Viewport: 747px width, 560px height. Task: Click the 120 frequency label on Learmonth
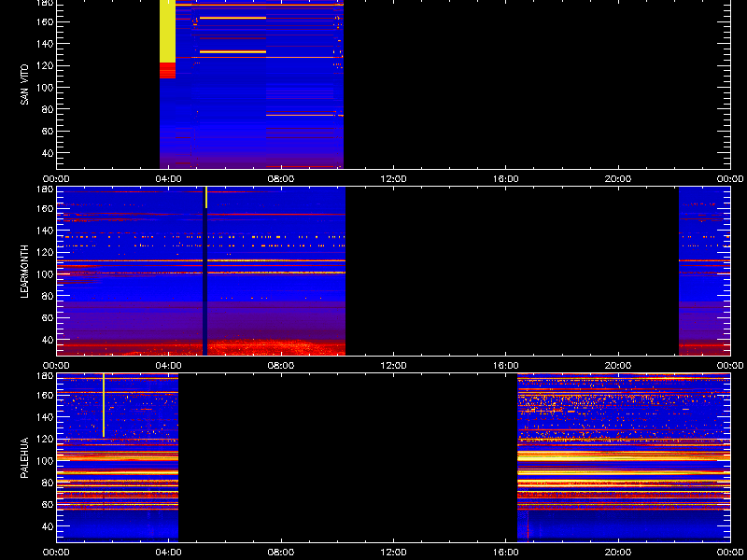46,252
